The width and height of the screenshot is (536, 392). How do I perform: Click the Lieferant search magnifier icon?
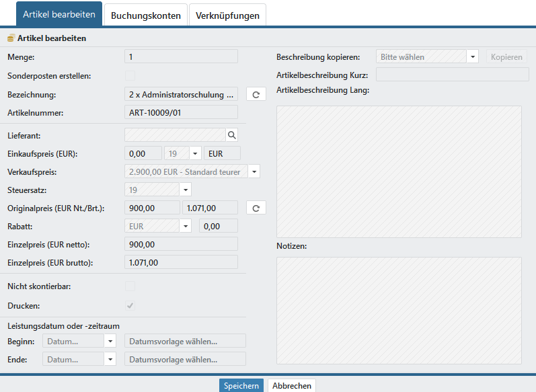[232, 135]
